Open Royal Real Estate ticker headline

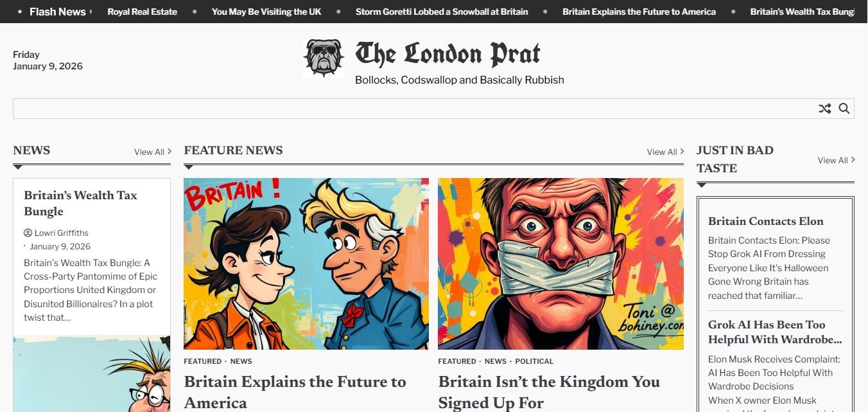(143, 12)
